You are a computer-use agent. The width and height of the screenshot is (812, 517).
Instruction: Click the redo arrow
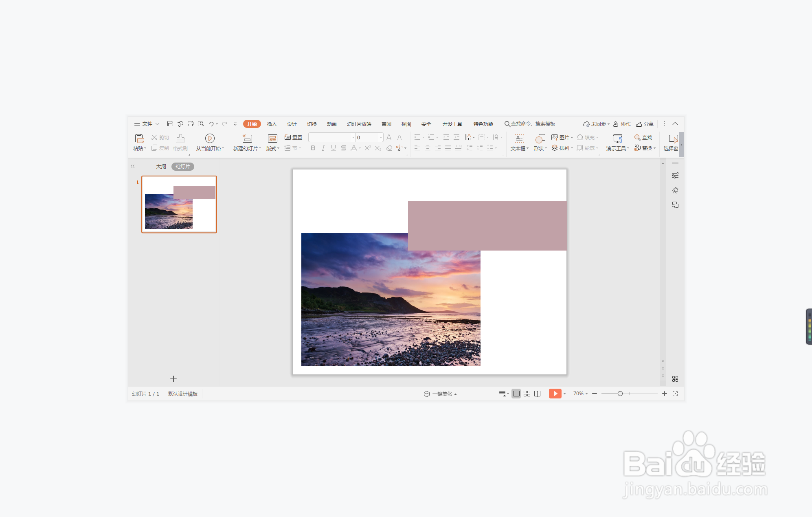[224, 124]
